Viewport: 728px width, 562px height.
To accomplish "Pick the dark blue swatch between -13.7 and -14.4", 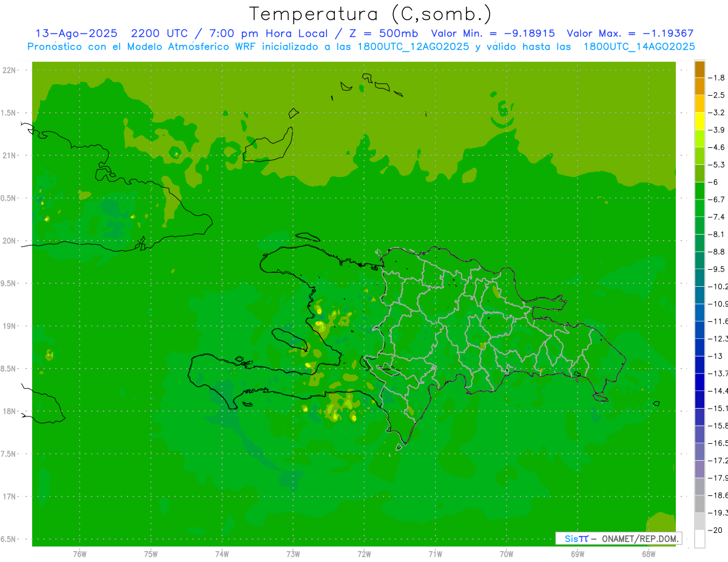I will pos(699,382).
